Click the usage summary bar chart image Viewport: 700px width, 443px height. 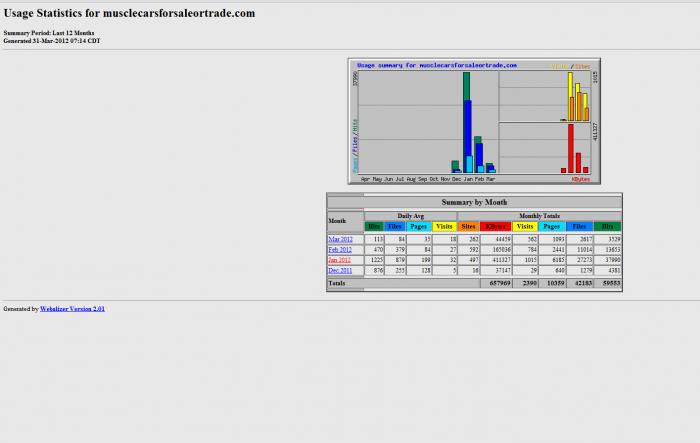click(x=474, y=121)
